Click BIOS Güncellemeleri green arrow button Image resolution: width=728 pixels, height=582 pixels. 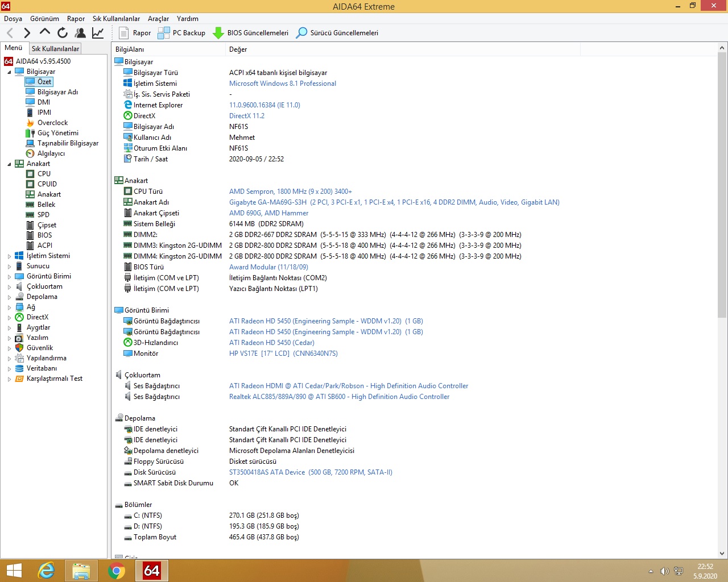251,33
